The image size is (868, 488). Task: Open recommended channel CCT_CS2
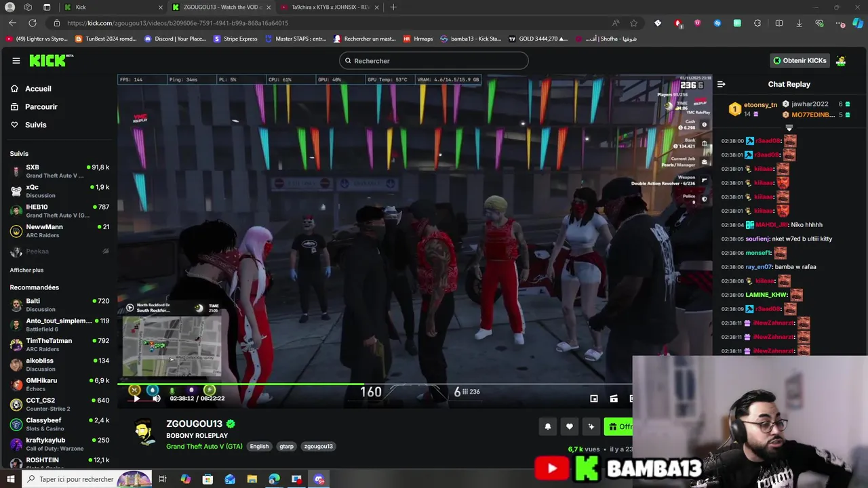pos(59,404)
